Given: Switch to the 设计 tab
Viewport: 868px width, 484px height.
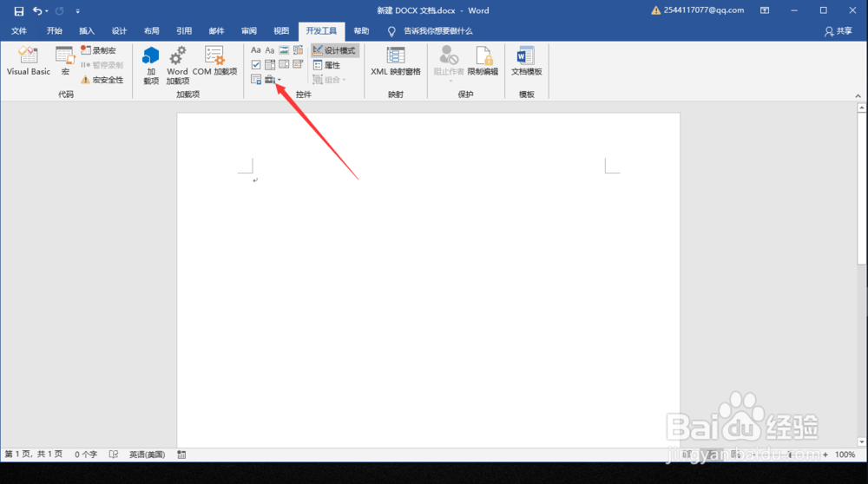Looking at the screenshot, I should click(119, 31).
